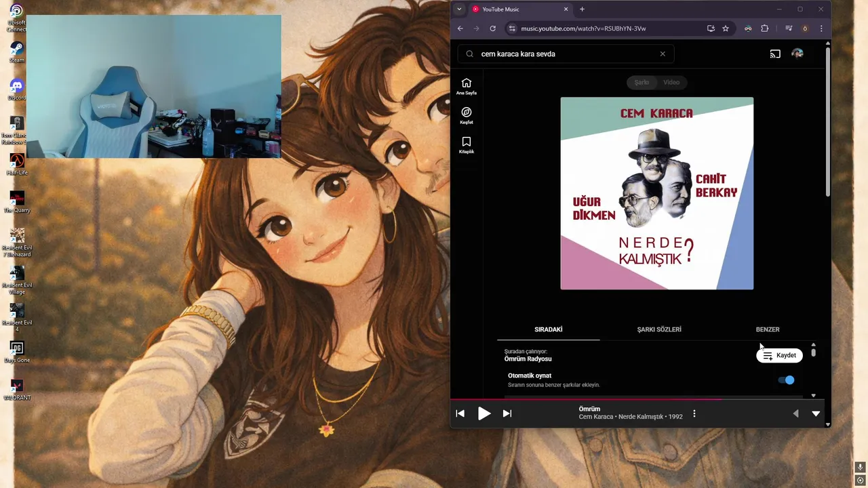868x488 pixels.
Task: Click the Kaydet save playlist button
Action: click(x=780, y=355)
